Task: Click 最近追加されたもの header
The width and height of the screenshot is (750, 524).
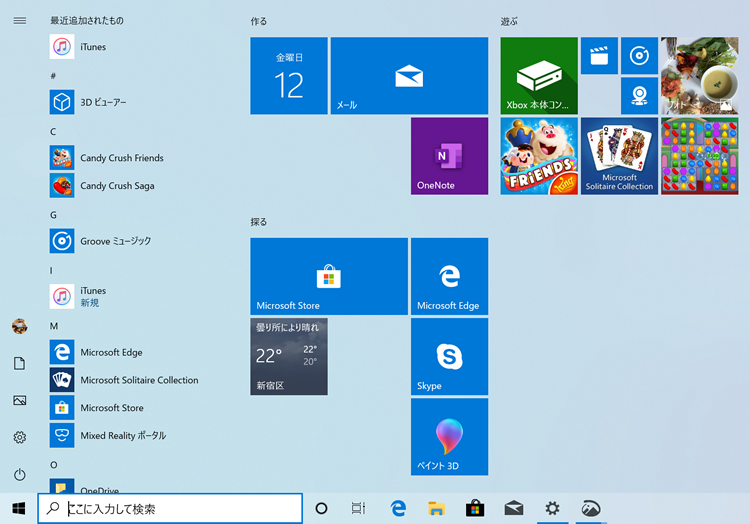Action: (x=87, y=21)
